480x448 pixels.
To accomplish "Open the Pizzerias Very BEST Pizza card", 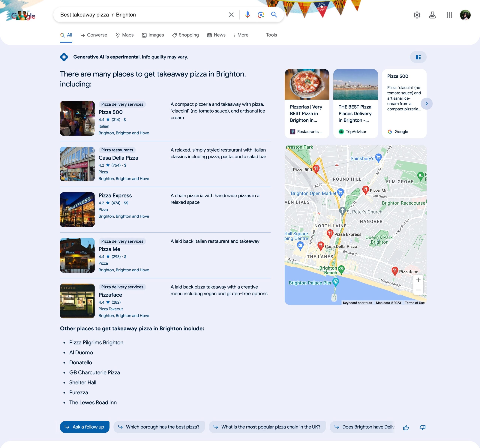I will 307,104.
